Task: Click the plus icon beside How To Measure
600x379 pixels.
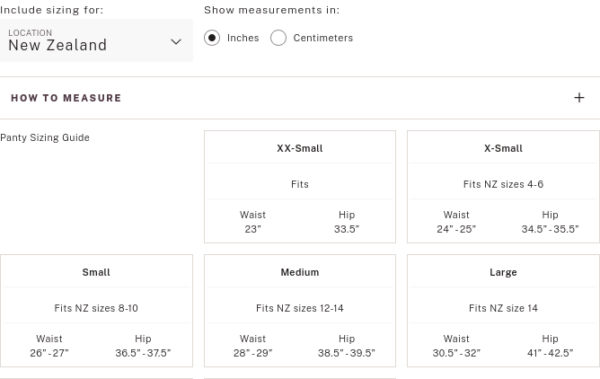Action: [x=579, y=98]
